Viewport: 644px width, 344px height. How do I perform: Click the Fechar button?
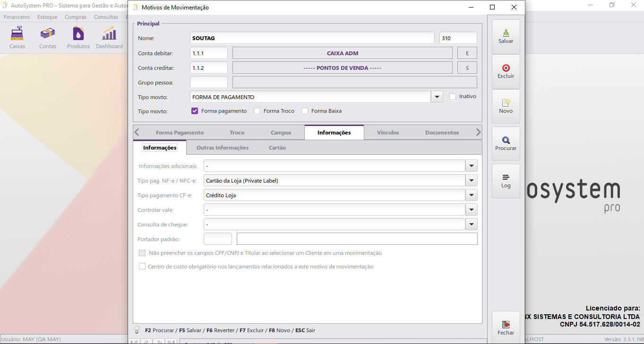506,327
